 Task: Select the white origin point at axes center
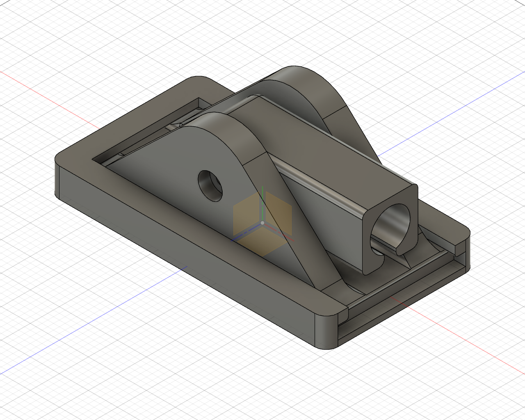click(x=262, y=223)
